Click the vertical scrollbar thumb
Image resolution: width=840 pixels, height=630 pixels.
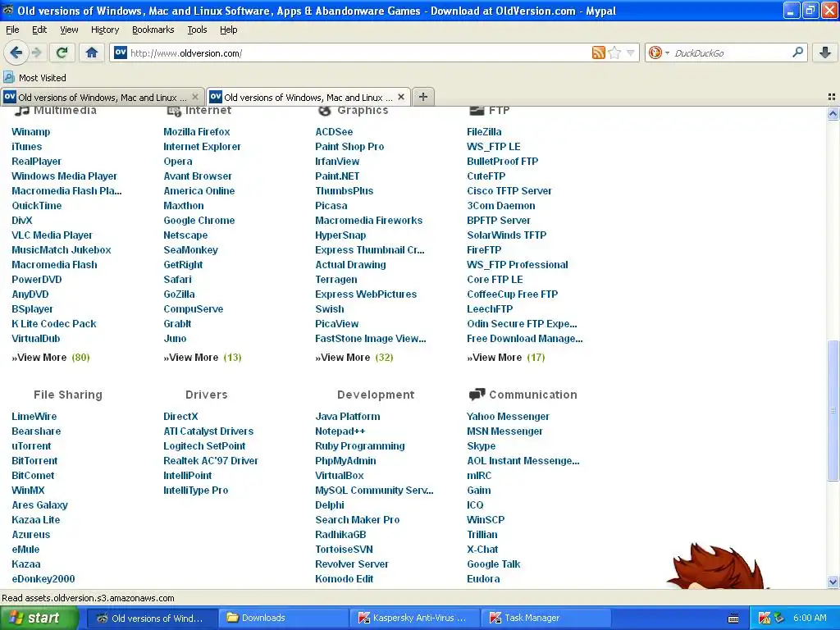pos(833,410)
